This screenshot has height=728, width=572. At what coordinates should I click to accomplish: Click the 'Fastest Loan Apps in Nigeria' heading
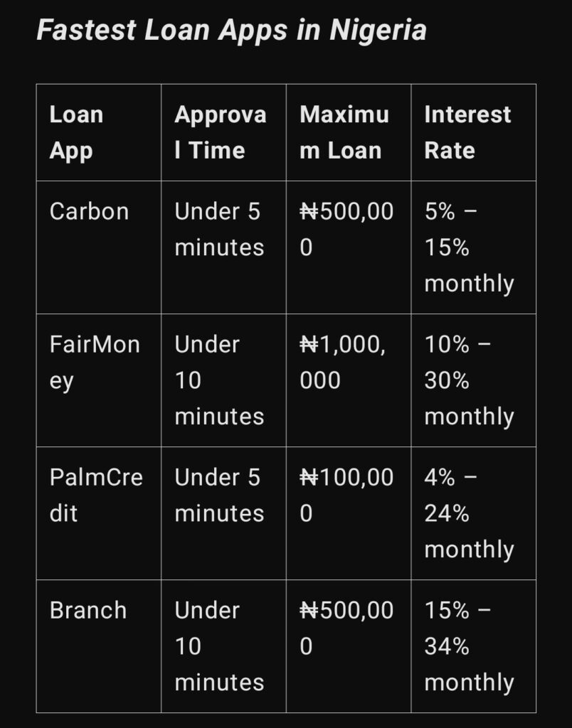(x=231, y=31)
